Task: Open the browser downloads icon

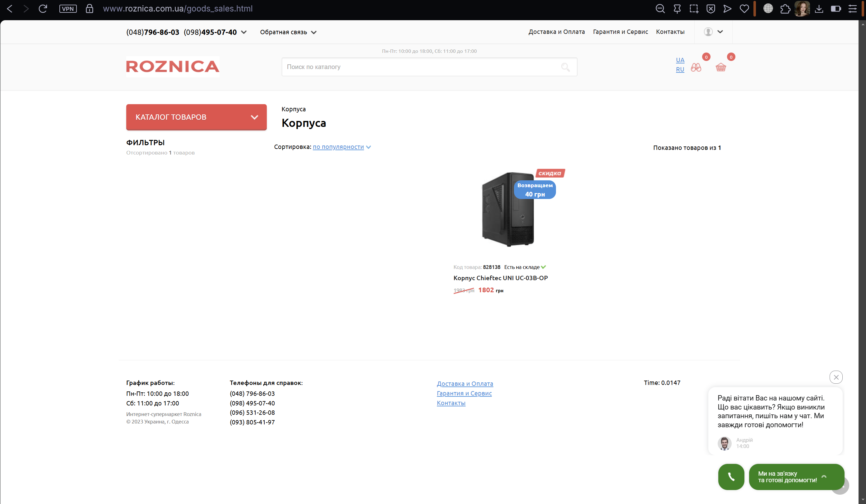Action: tap(819, 9)
